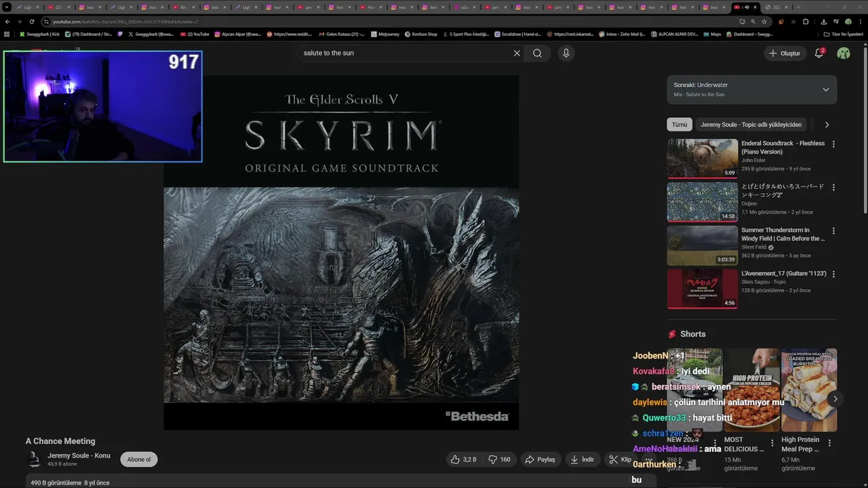
Task: Open options for High Protein Meal Prep short
Action: [x=829, y=443]
